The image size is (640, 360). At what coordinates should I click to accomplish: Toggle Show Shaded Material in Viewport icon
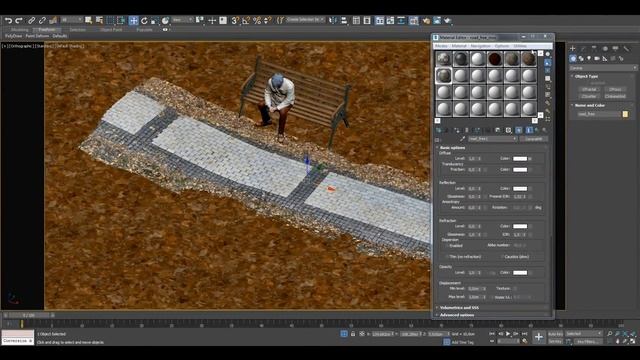[518, 130]
